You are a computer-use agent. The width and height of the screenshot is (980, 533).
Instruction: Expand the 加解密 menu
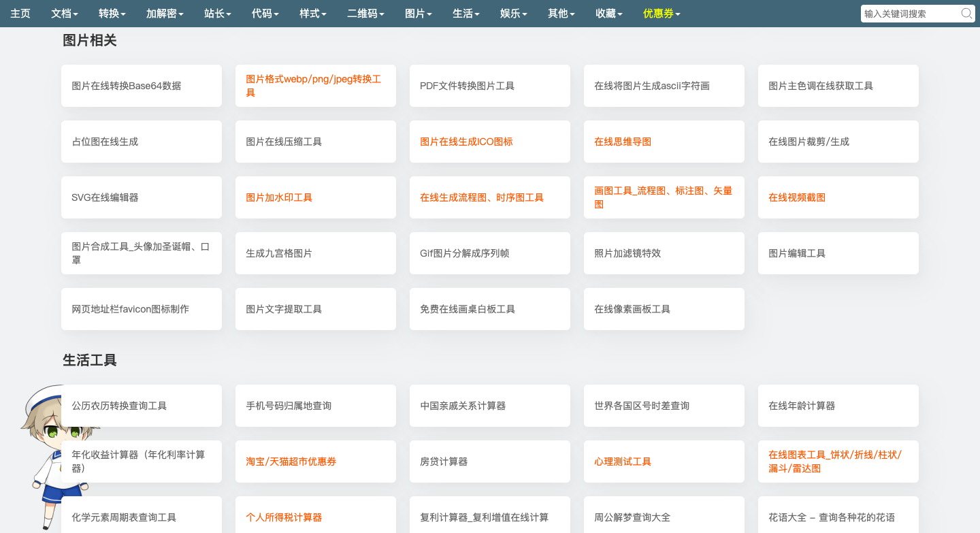(164, 13)
